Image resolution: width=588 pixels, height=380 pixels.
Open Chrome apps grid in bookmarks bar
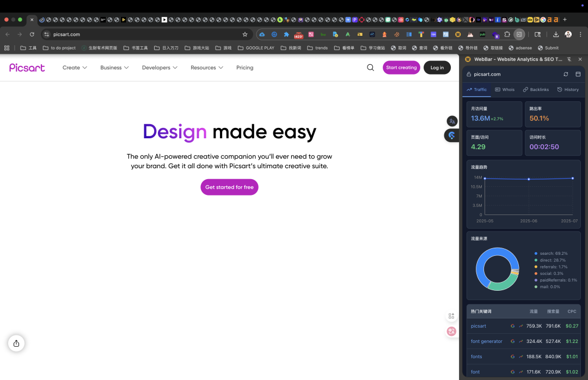(x=7, y=48)
